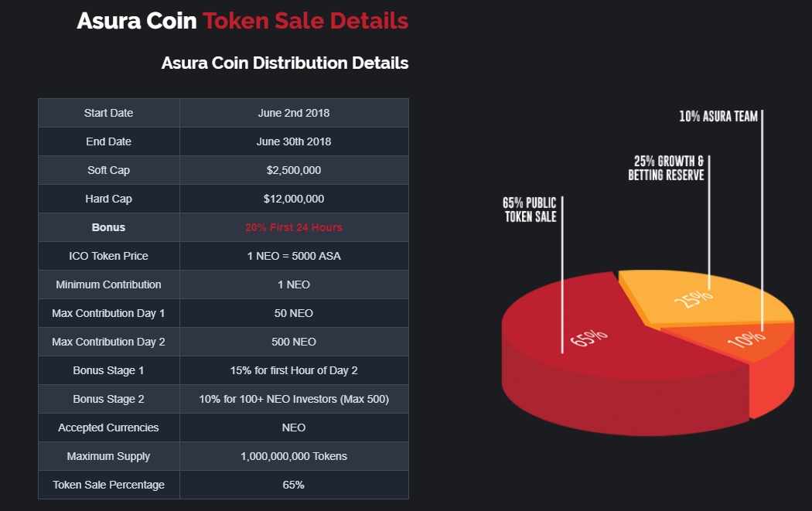Click the '65% Public Token Sale' label
The width and height of the screenshot is (812, 511).
click(x=531, y=210)
